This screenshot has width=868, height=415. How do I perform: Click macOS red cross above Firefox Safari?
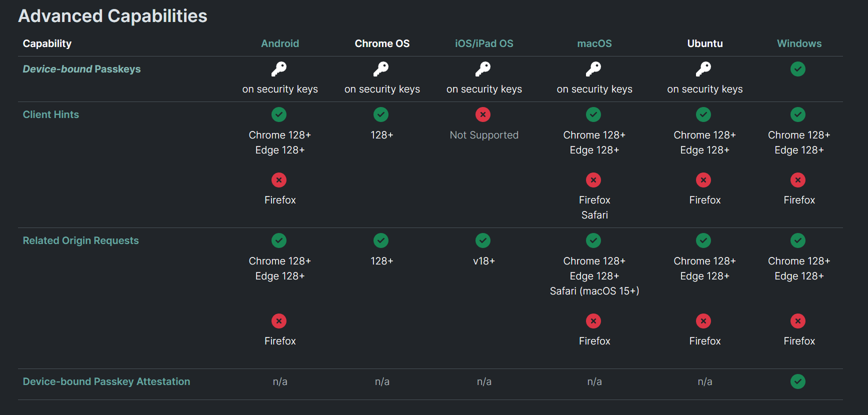(x=593, y=180)
